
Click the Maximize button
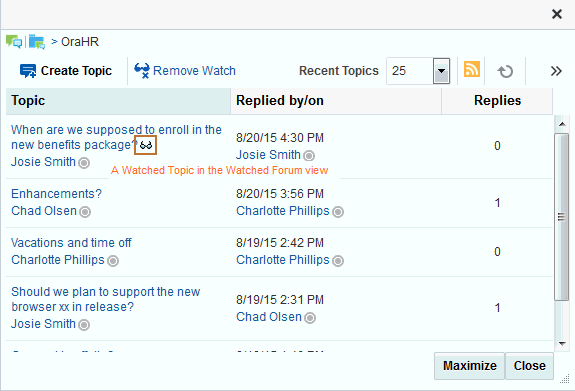click(x=469, y=366)
